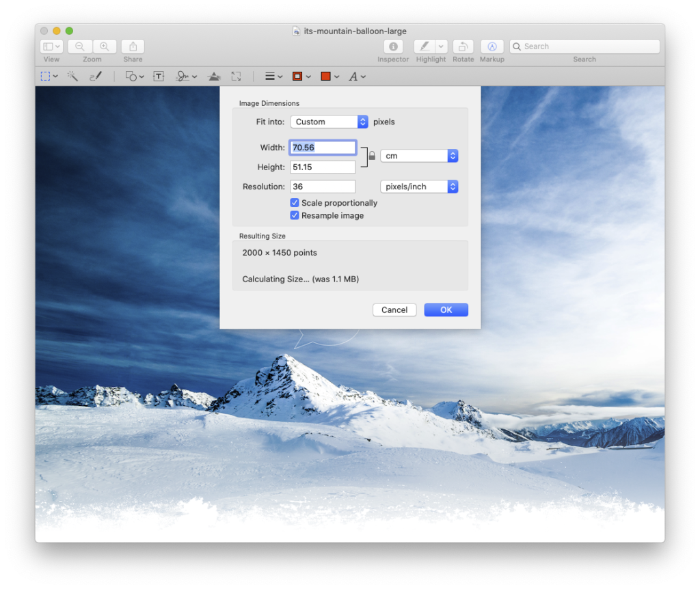Image resolution: width=700 pixels, height=589 pixels.
Task: Choose the Sketch pen tool
Action: 95,77
